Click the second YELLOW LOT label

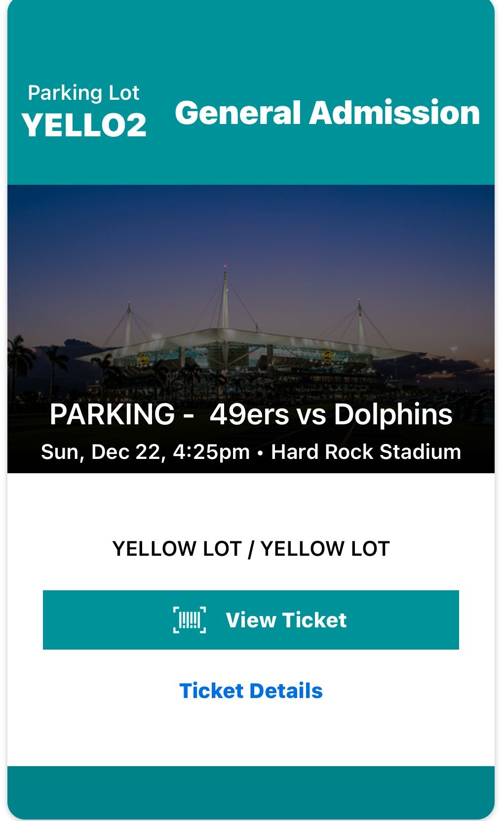tap(325, 549)
